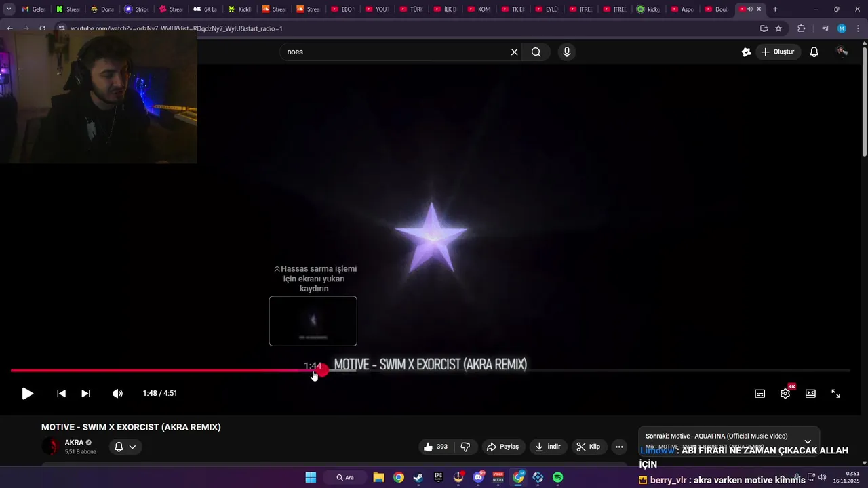Open the Oluştur create button
This screenshot has width=868, height=488.
(x=778, y=52)
